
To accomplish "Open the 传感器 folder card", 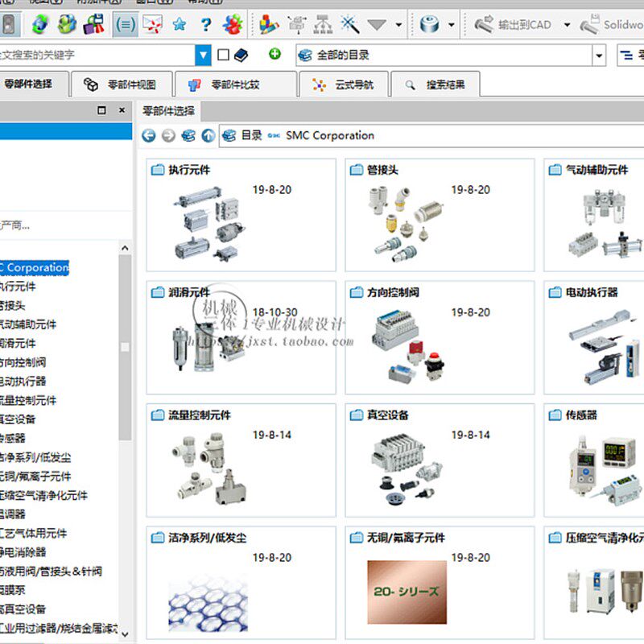I will (x=594, y=460).
